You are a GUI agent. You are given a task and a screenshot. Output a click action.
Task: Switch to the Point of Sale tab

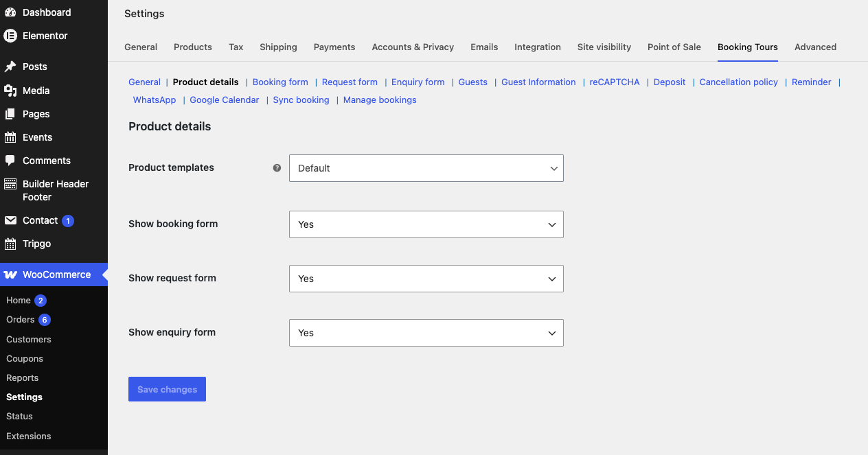[674, 47]
